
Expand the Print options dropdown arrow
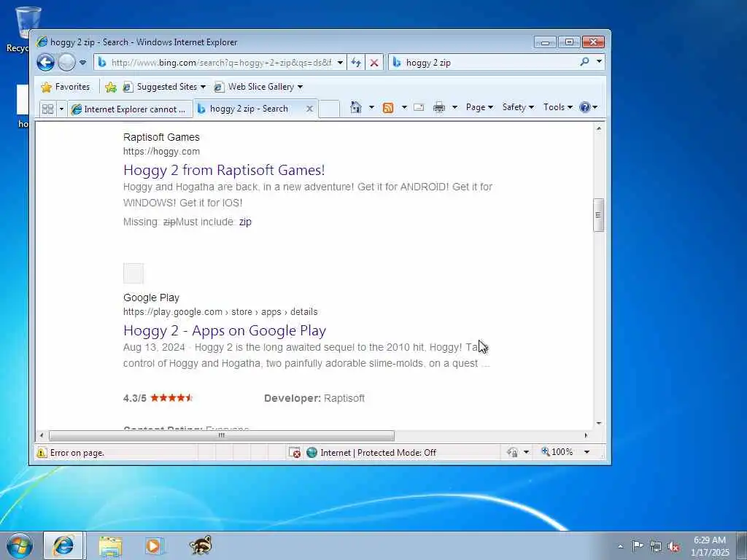coord(454,107)
